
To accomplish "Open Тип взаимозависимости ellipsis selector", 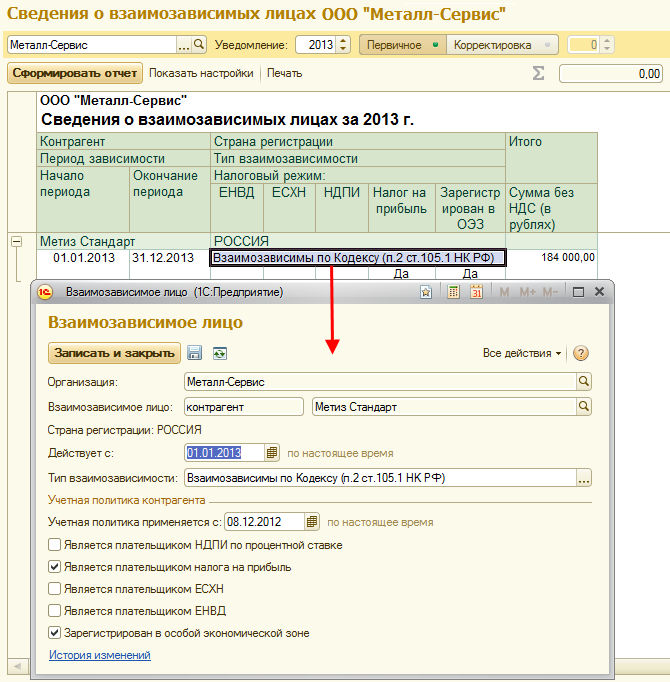I will point(583,478).
